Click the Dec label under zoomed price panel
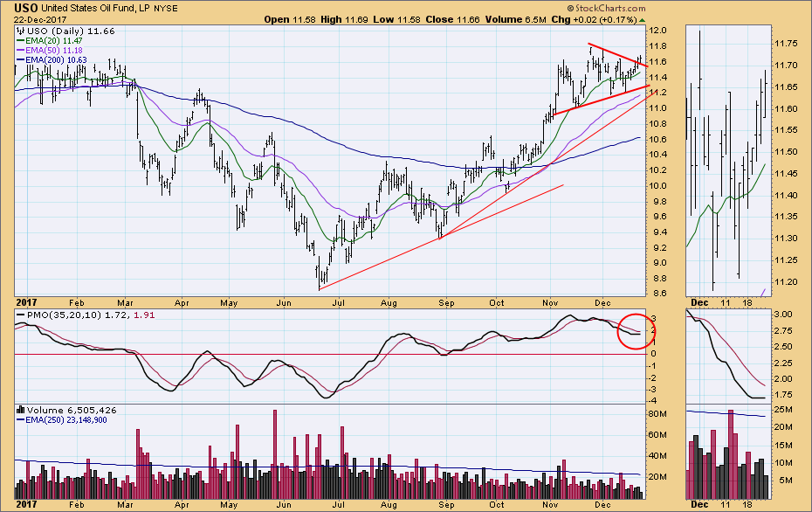812x512 pixels. tap(699, 302)
